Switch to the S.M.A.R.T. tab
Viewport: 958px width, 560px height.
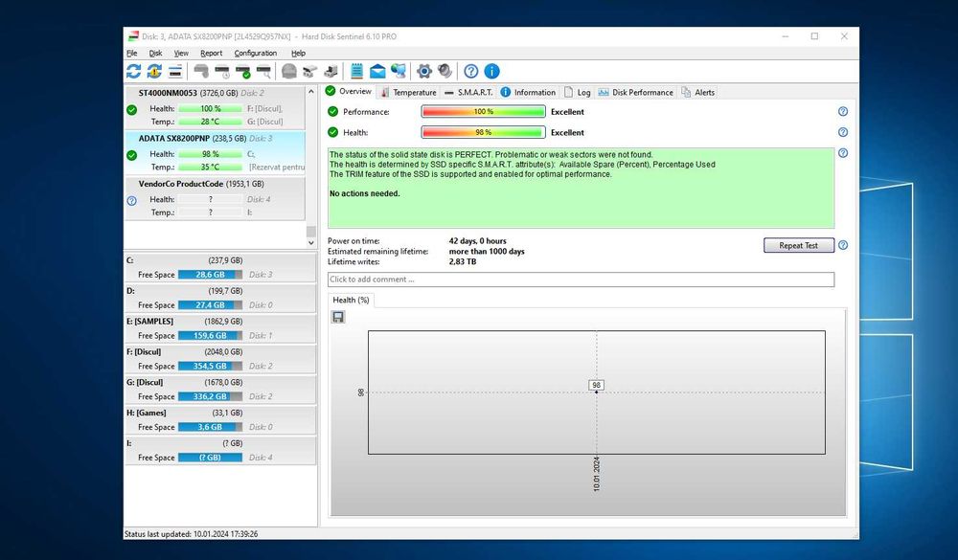[x=468, y=92]
